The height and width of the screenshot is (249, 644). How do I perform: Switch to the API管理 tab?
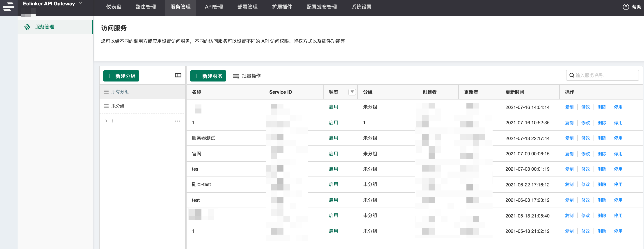[214, 7]
